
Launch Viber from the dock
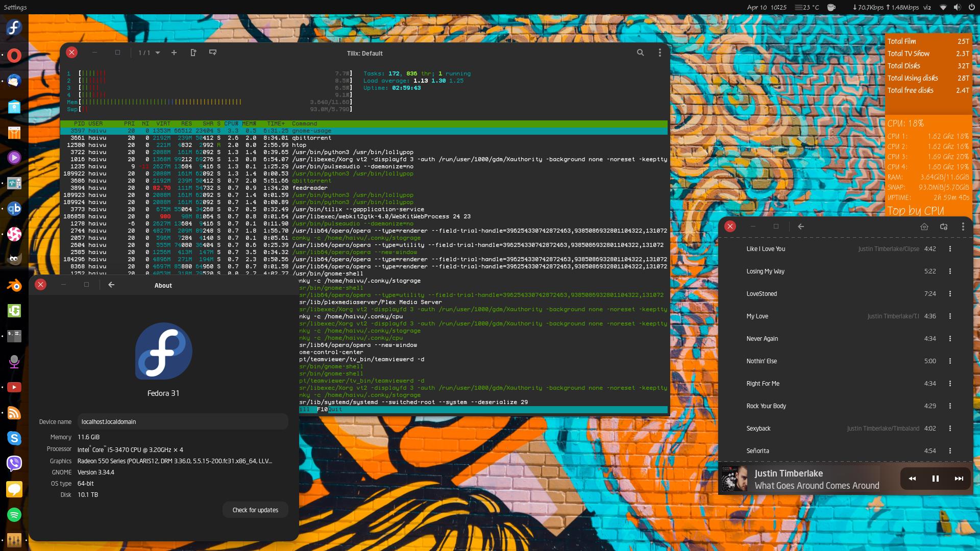coord(14,464)
